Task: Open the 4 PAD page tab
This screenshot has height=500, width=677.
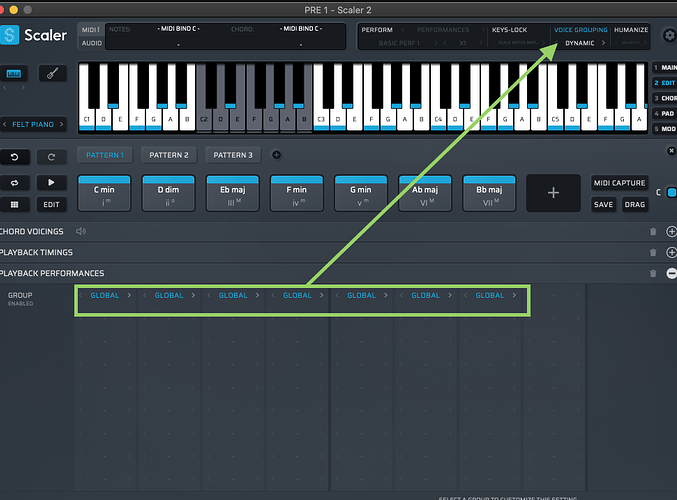Action: (664, 114)
